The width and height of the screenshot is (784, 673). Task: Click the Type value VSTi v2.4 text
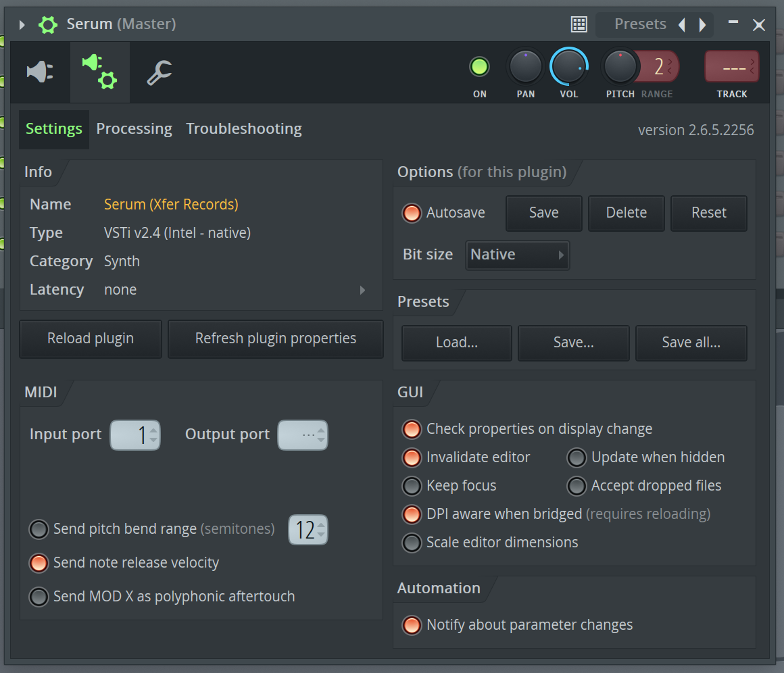coord(178,233)
